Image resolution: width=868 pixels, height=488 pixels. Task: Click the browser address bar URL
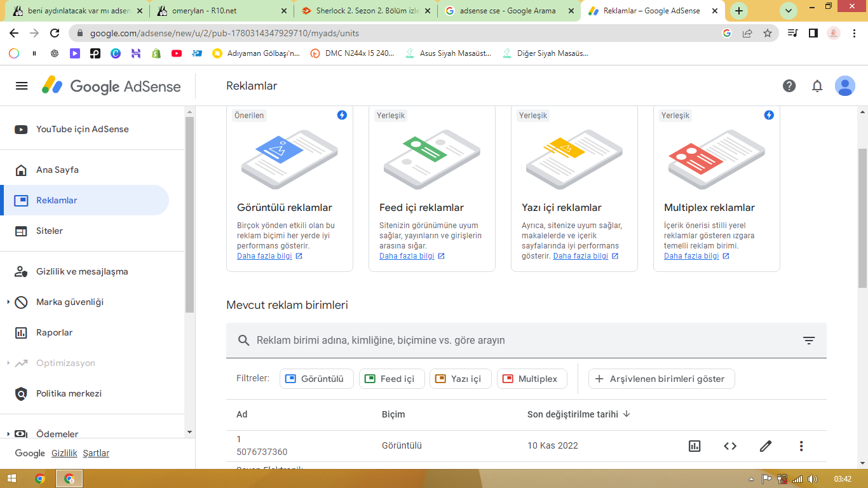[224, 33]
